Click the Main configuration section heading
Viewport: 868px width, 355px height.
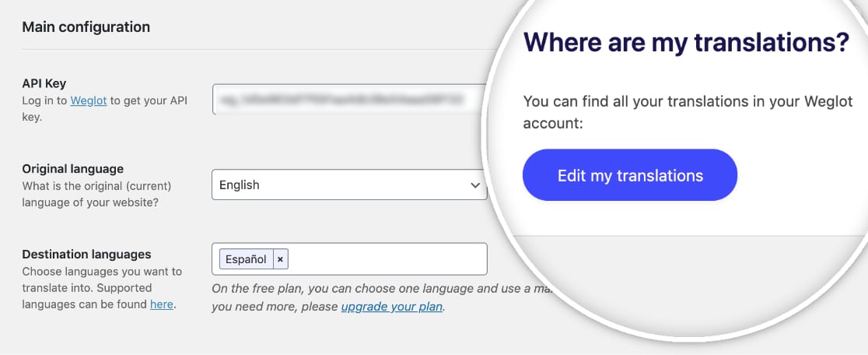coord(86,26)
